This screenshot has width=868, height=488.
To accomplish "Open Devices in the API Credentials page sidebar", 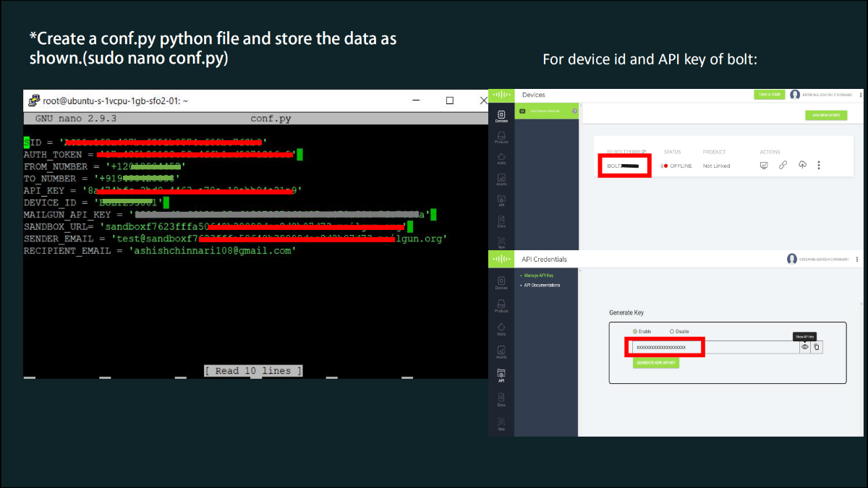I will click(501, 283).
